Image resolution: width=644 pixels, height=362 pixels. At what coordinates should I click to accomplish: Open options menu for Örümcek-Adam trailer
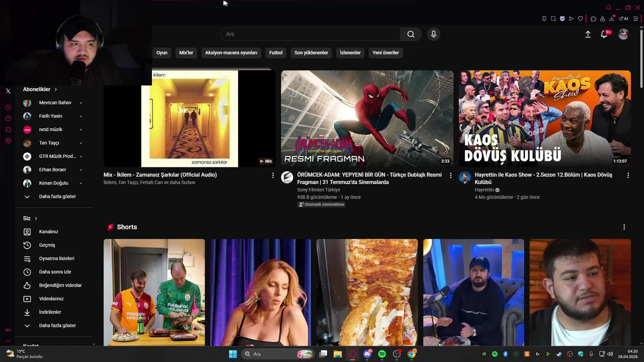450,175
